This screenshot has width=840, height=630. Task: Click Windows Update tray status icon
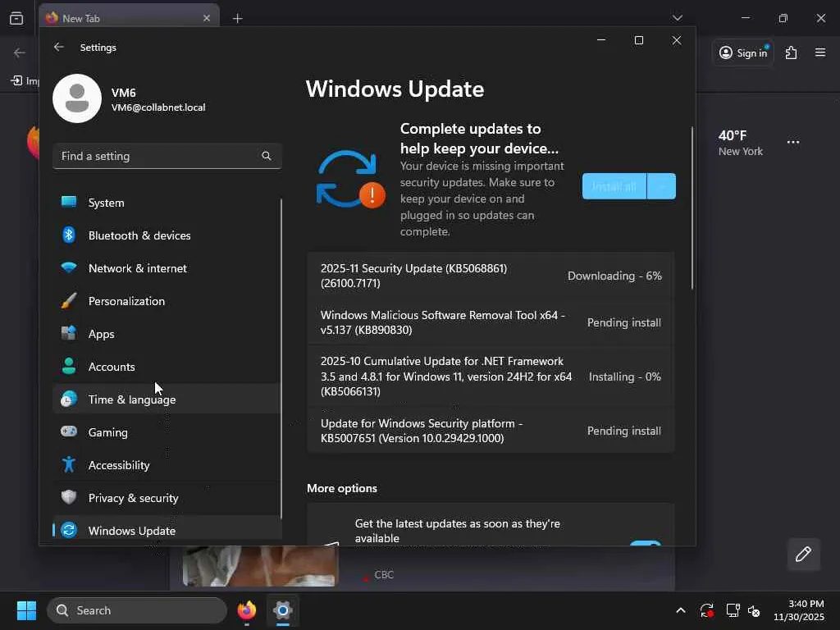point(706,610)
